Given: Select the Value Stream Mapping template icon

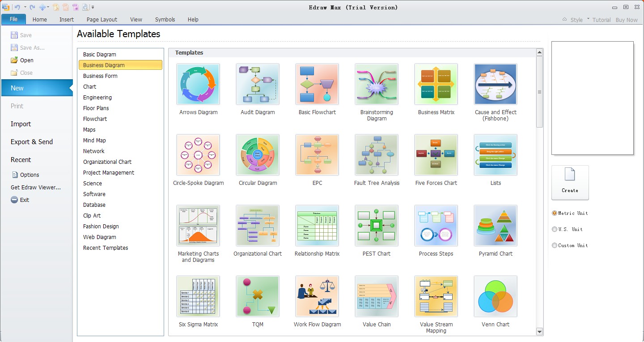Looking at the screenshot, I should (x=436, y=296).
